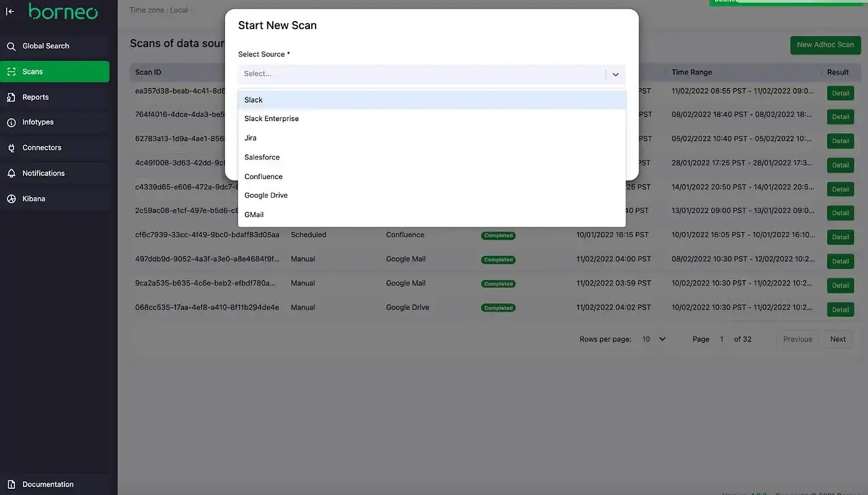
Task: Click scan ID 068cc535-17aa-4ef8-a410-8f11b294de4e
Action: 207,307
